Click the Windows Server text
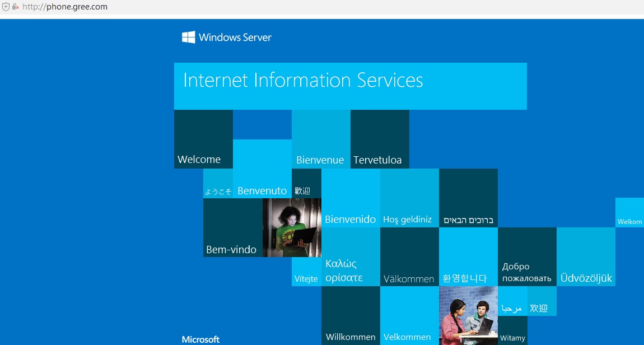 click(235, 38)
